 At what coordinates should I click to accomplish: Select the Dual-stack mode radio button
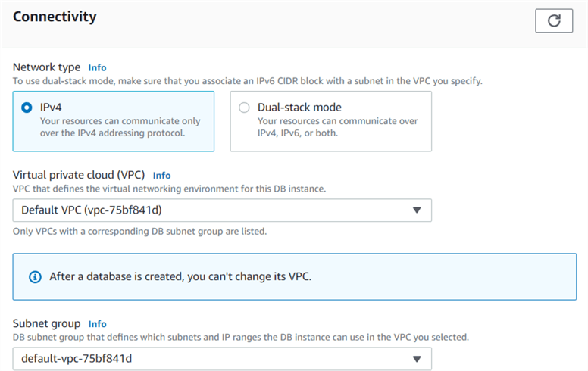(244, 108)
